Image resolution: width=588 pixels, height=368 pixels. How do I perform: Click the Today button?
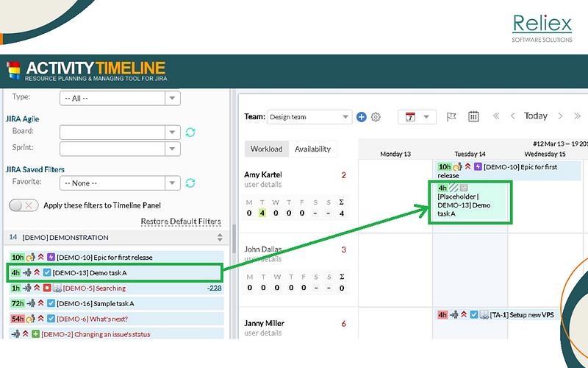click(x=536, y=116)
